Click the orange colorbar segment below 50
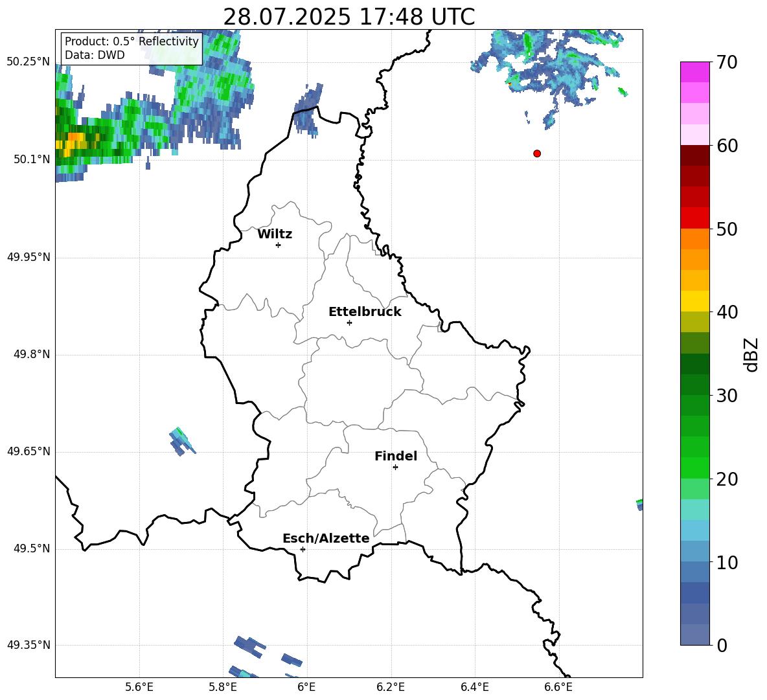Screen dimensions: 767x700 click(x=694, y=239)
